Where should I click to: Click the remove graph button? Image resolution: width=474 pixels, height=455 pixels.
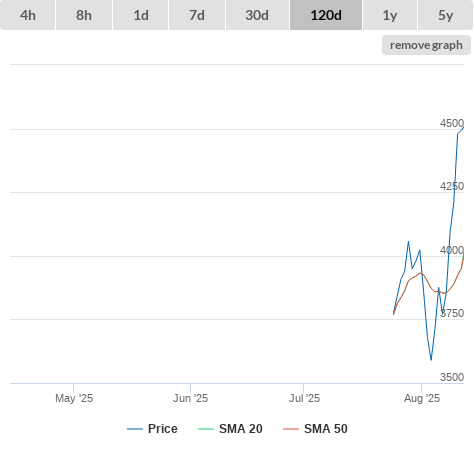tap(426, 45)
